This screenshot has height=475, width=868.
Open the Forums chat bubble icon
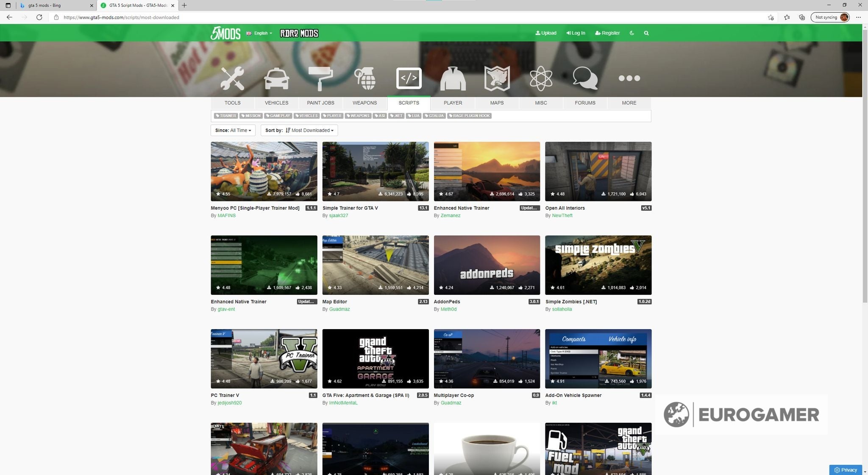(585, 78)
